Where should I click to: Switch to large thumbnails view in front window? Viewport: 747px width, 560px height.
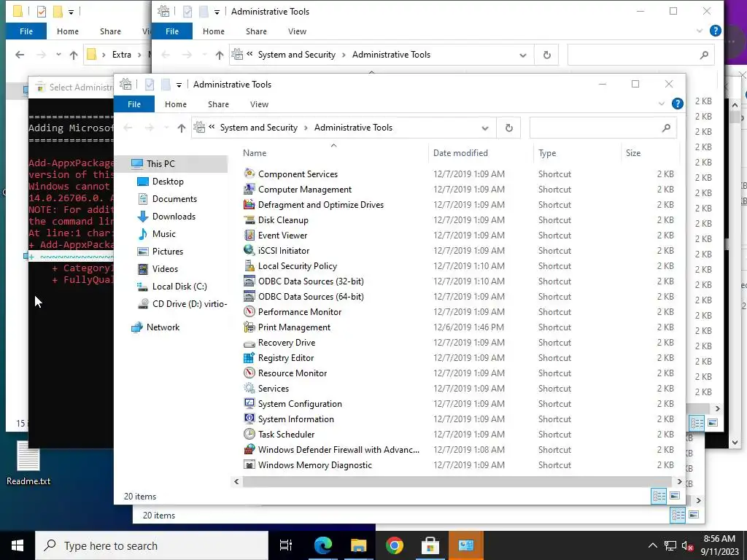pyautogui.click(x=675, y=496)
